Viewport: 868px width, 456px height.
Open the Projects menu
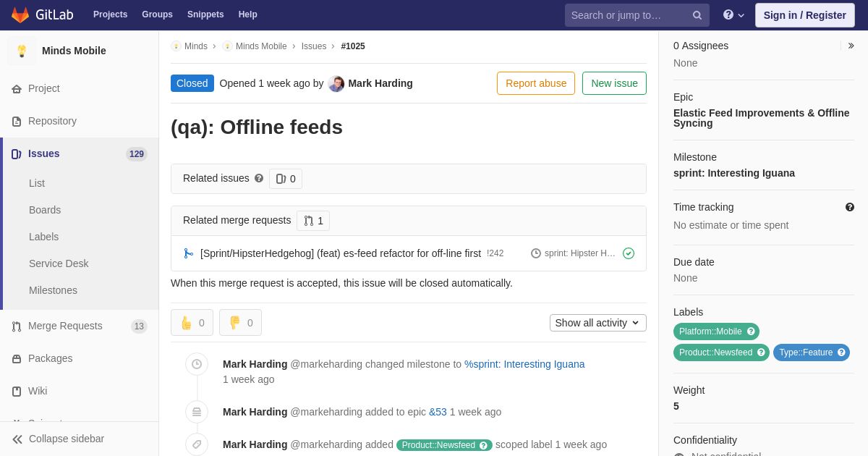pyautogui.click(x=110, y=14)
